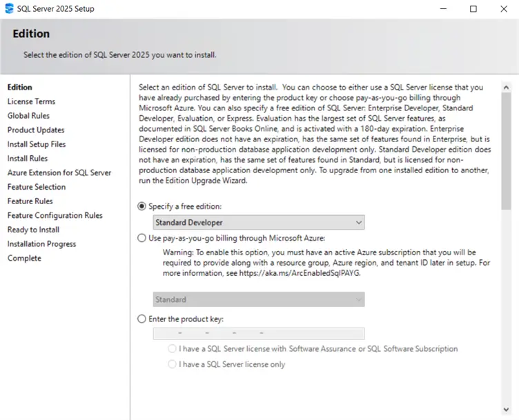Select the 'Installation Progress' step
Viewport: 519px width, 420px height.
click(41, 243)
